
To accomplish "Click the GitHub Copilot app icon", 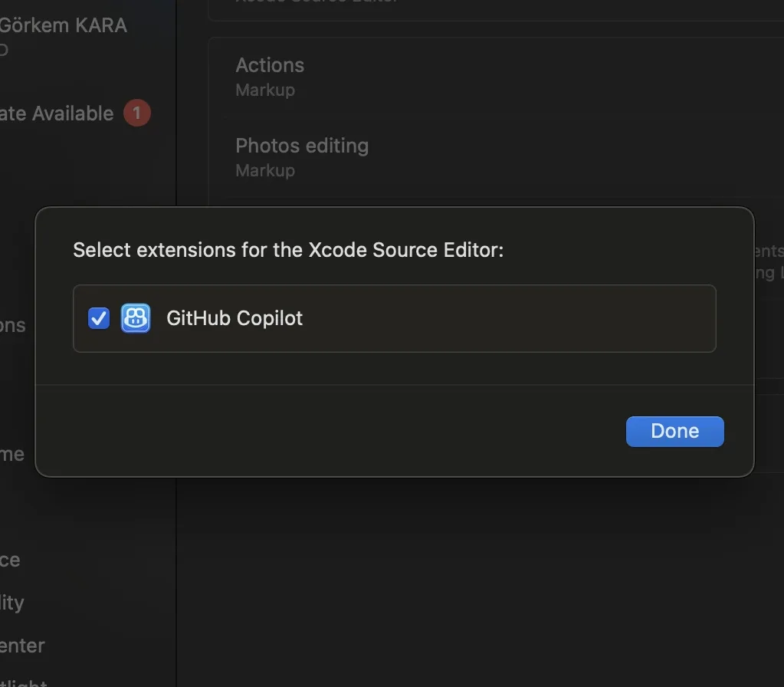I will point(136,318).
